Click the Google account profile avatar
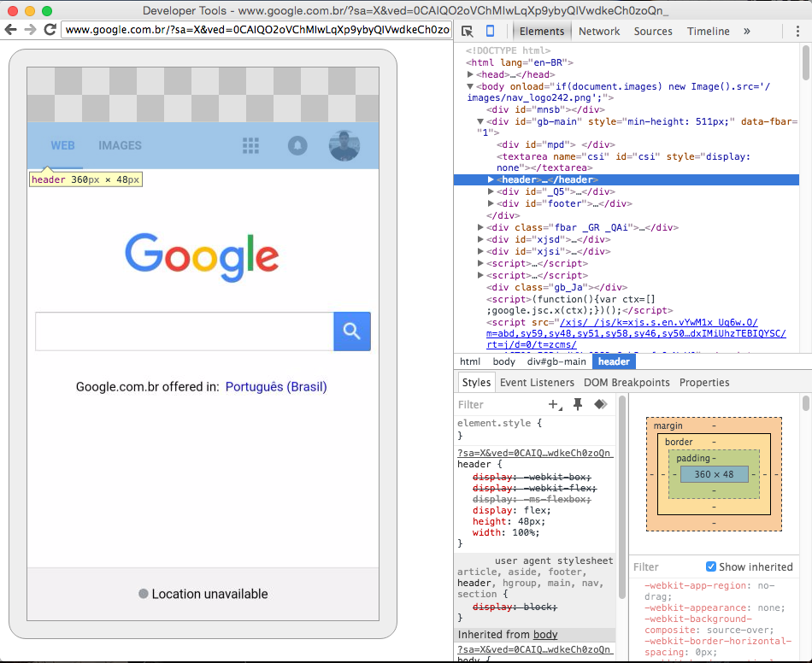 pyautogui.click(x=344, y=145)
